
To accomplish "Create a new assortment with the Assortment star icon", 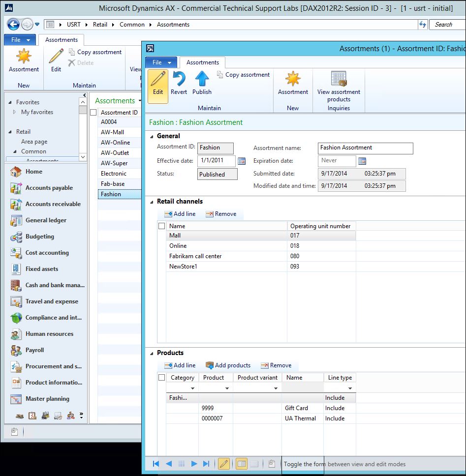I will (x=293, y=86).
